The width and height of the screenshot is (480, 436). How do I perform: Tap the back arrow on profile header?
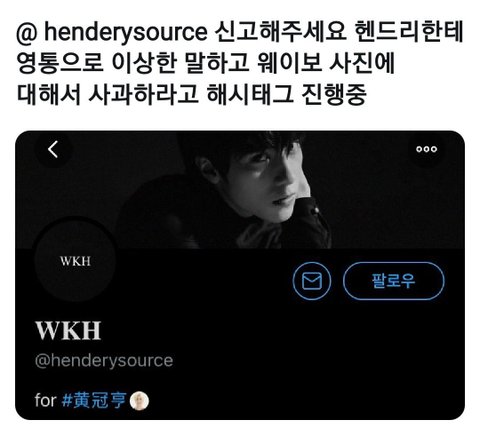53,149
